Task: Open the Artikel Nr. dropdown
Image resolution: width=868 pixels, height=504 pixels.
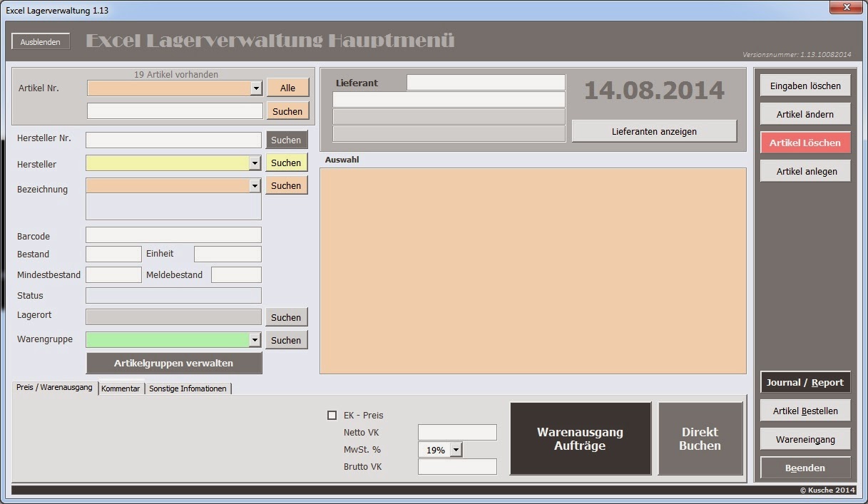Action: tap(257, 88)
